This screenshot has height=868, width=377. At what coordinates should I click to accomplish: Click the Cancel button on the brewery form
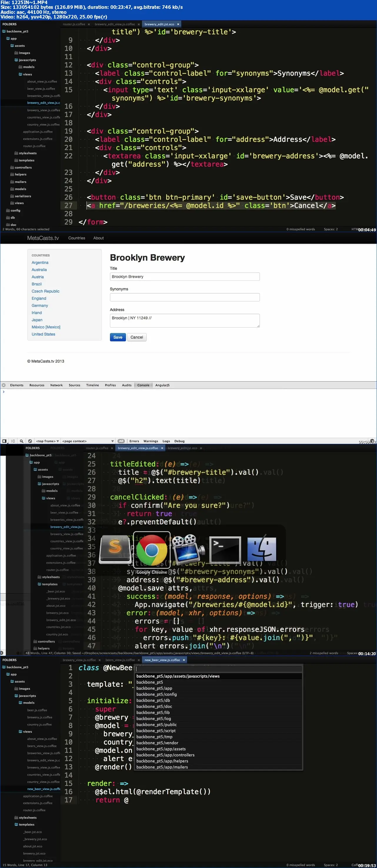pyautogui.click(x=136, y=337)
